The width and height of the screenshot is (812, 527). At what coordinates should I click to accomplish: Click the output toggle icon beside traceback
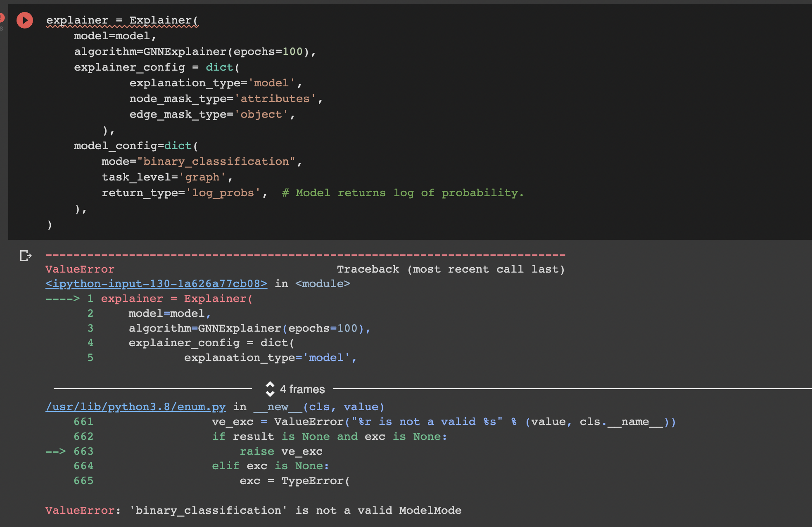[x=26, y=256]
